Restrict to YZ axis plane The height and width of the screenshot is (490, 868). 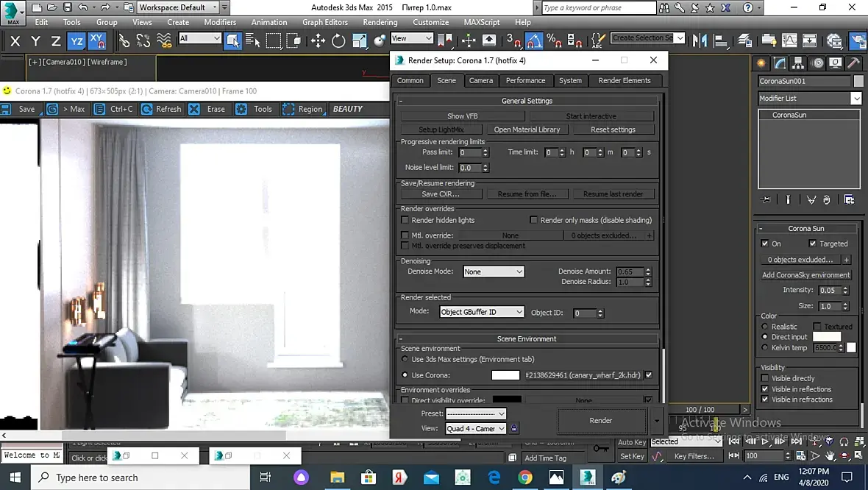(77, 40)
